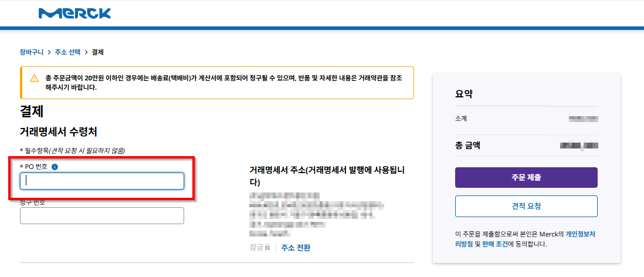
Task: Go back to 장바구니 breadcrumb
Action: coord(32,52)
